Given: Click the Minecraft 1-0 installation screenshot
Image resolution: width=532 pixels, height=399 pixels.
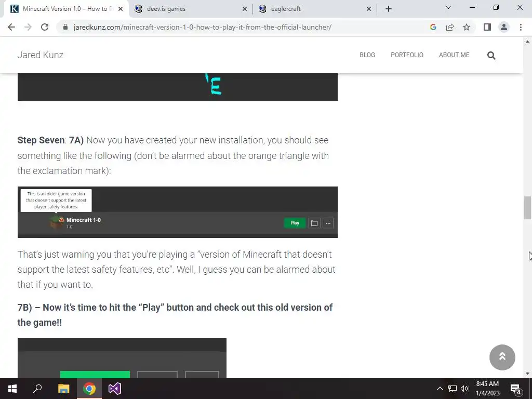Looking at the screenshot, I should (178, 212).
